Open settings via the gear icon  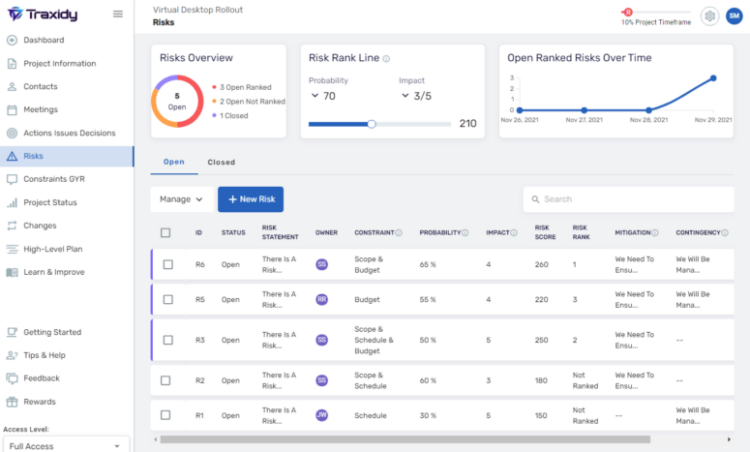pos(710,16)
